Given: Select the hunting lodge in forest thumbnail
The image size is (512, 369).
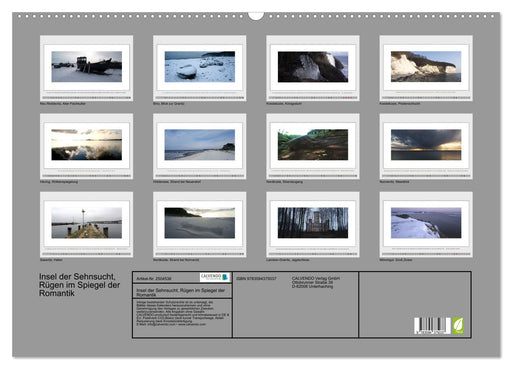Looking at the screenshot, I should click(313, 224).
